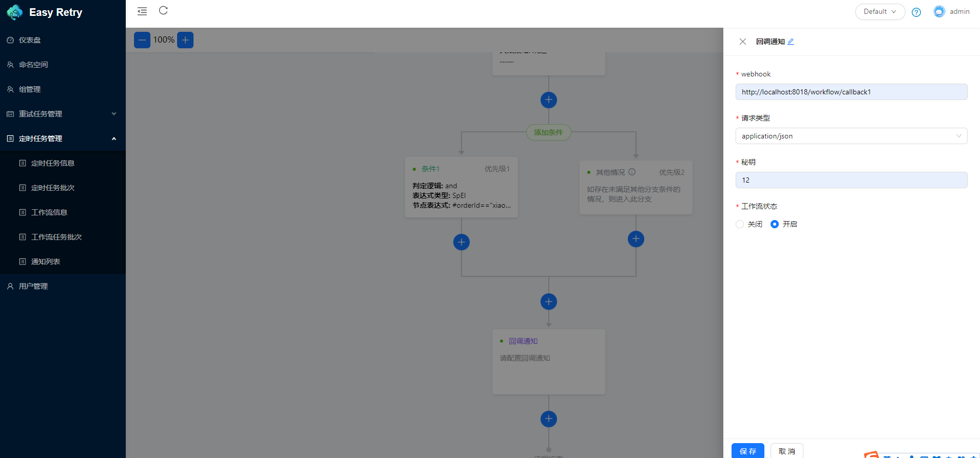Zoom in the workflow canvas
This screenshot has height=458, width=980.
(185, 40)
